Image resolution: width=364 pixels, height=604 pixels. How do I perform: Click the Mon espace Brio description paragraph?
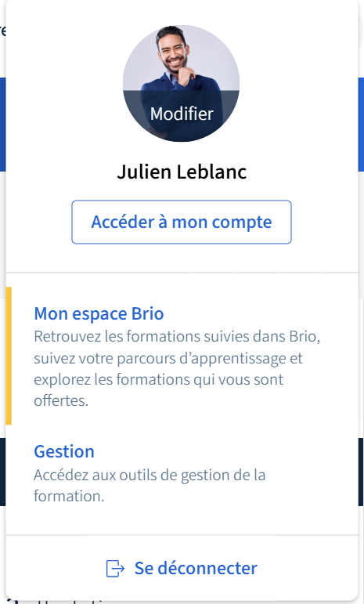click(178, 369)
